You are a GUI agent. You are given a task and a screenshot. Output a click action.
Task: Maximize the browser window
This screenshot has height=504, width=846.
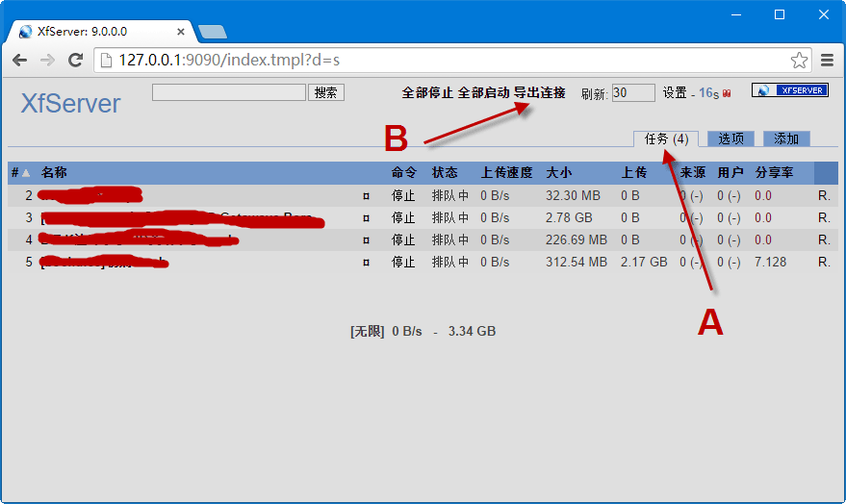(780, 14)
